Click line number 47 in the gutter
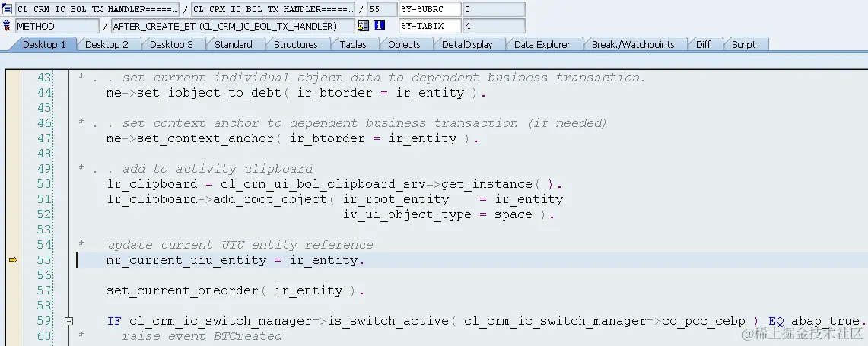The height and width of the screenshot is (346, 868). point(44,138)
